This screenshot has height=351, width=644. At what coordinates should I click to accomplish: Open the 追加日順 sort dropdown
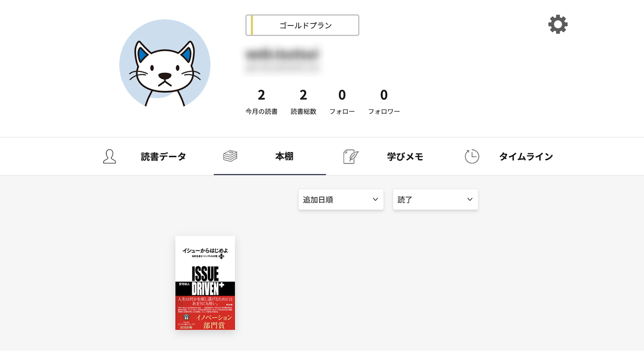point(341,199)
